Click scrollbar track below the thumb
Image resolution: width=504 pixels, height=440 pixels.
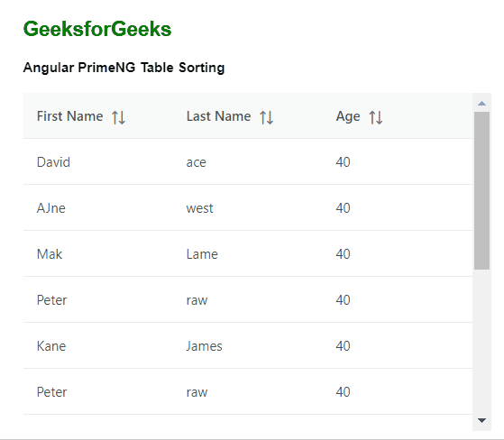(x=481, y=341)
